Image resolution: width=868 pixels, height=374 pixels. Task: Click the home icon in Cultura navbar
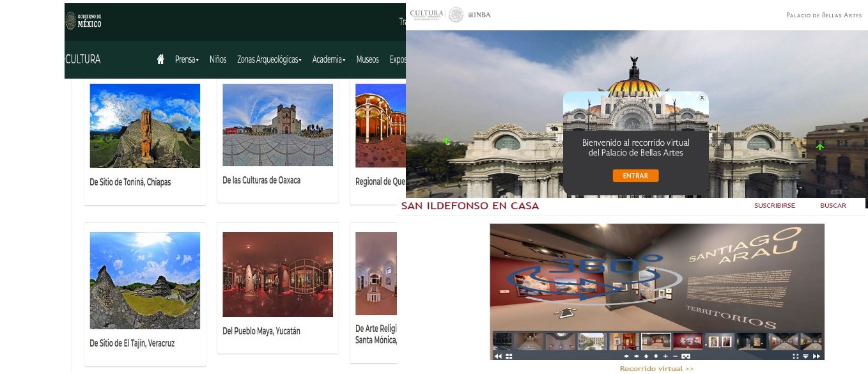(x=160, y=59)
